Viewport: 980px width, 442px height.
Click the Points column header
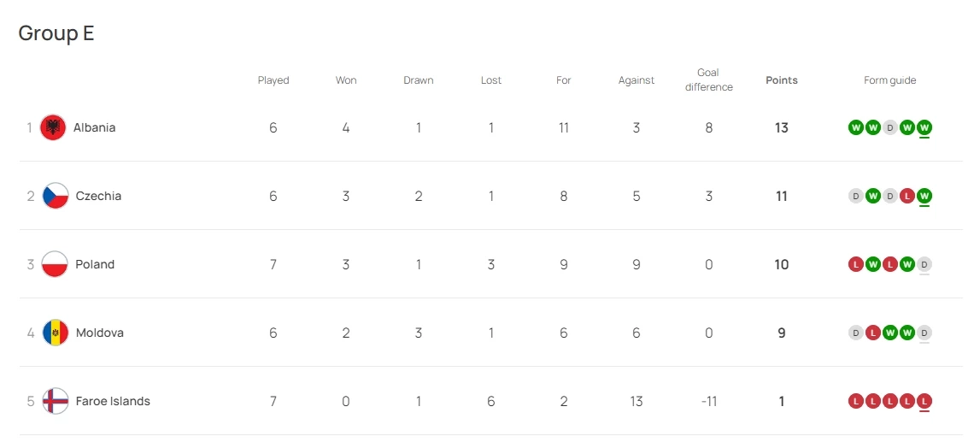[781, 80]
